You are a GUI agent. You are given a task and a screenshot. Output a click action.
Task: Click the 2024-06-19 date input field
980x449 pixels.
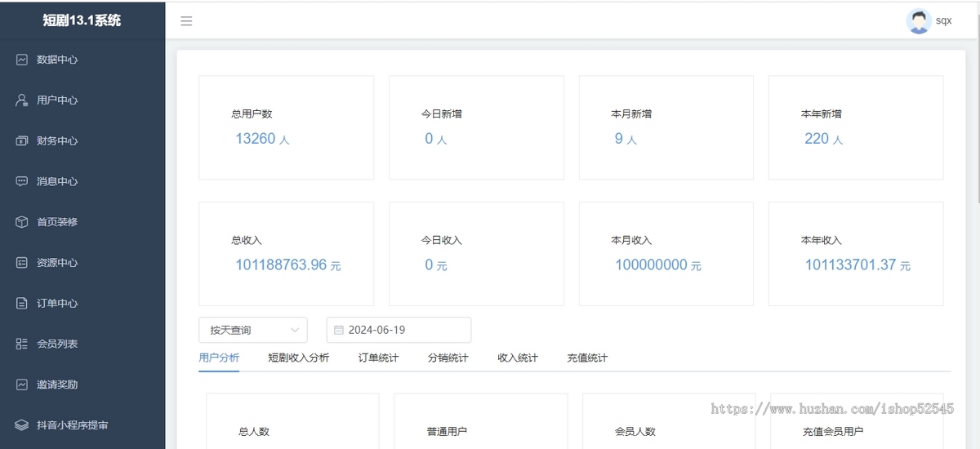coord(399,330)
